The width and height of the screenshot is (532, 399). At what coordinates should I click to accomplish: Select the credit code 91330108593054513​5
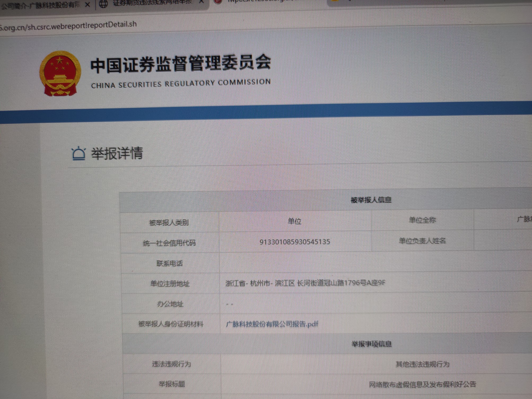click(x=295, y=242)
